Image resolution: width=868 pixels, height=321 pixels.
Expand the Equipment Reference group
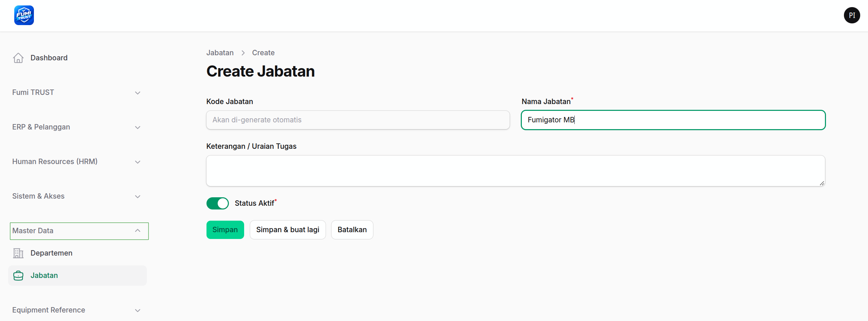[76, 310]
